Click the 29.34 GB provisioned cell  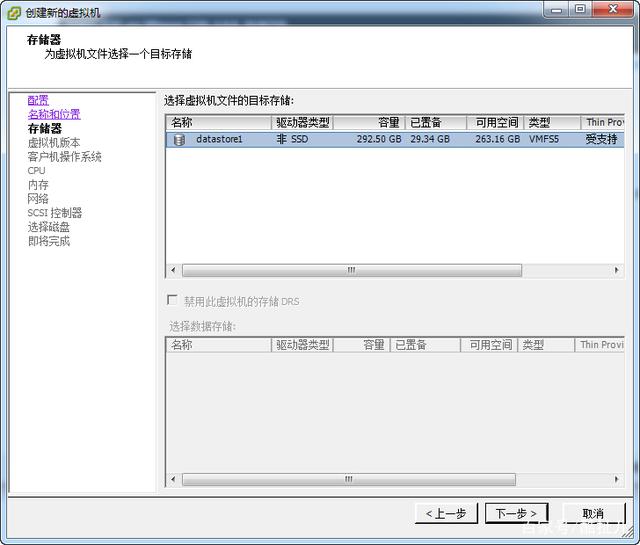point(430,139)
